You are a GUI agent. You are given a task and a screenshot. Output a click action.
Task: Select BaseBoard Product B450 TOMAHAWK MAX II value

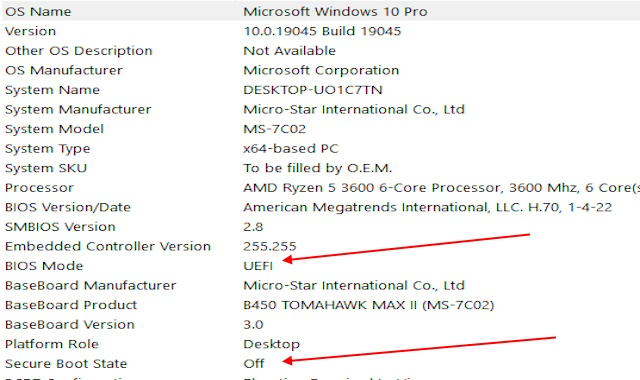pyautogui.click(x=369, y=305)
